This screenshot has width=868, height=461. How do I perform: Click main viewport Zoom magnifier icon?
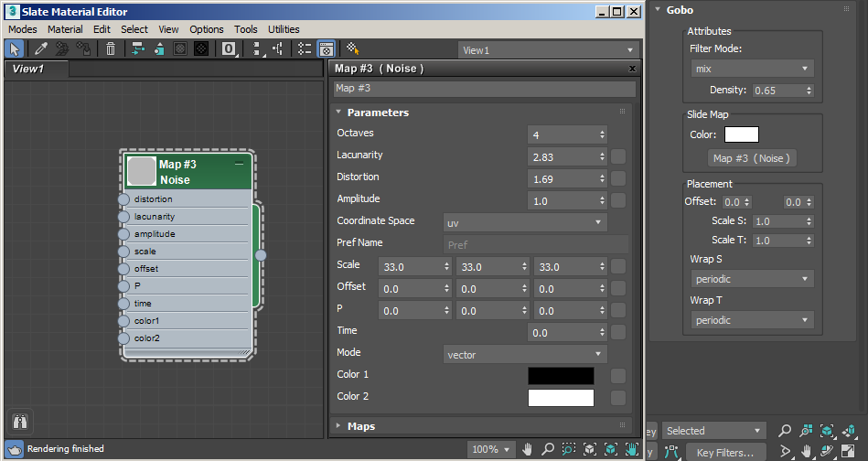click(785, 431)
